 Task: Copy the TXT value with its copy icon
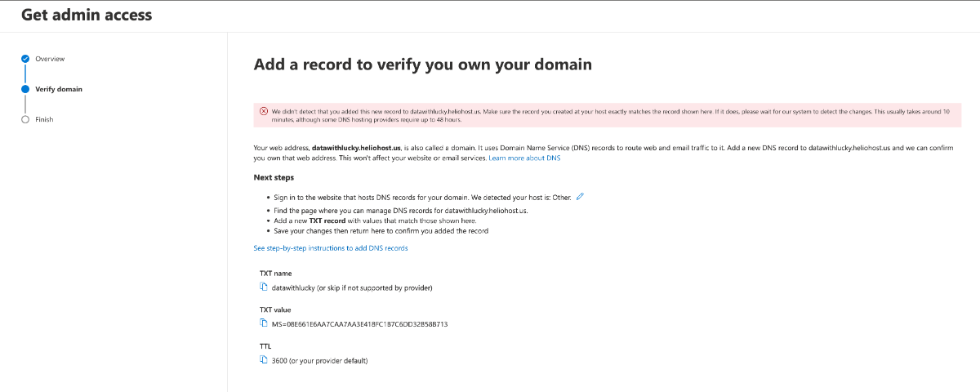(x=264, y=323)
